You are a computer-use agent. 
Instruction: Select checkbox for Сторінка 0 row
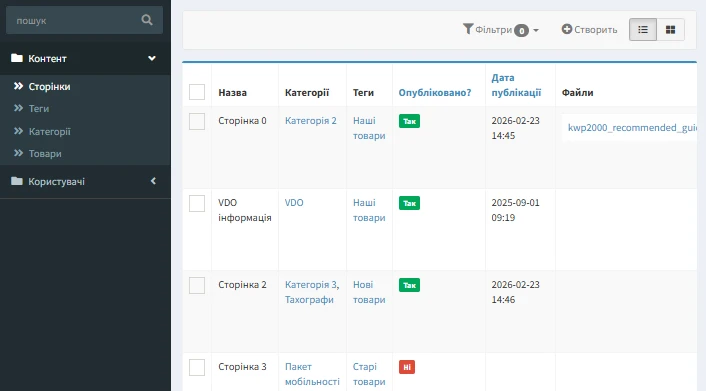click(x=197, y=122)
